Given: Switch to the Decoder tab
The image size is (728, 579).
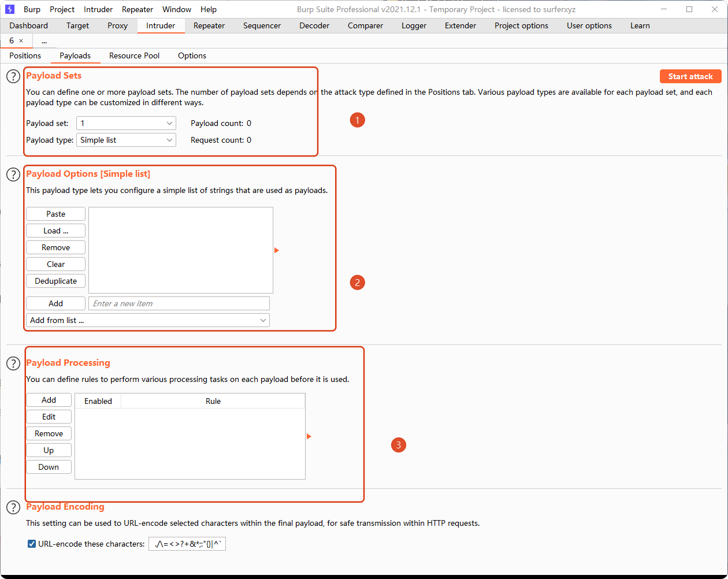Looking at the screenshot, I should pos(314,25).
